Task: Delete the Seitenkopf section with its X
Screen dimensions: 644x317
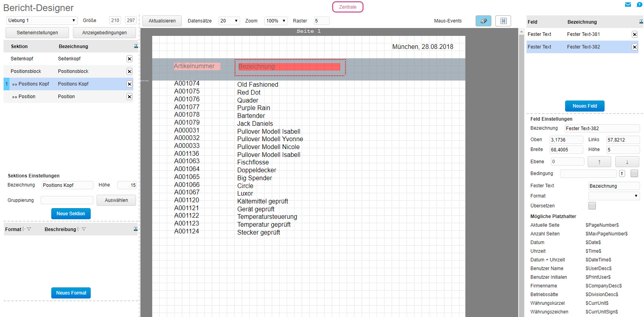Action: [x=129, y=59]
